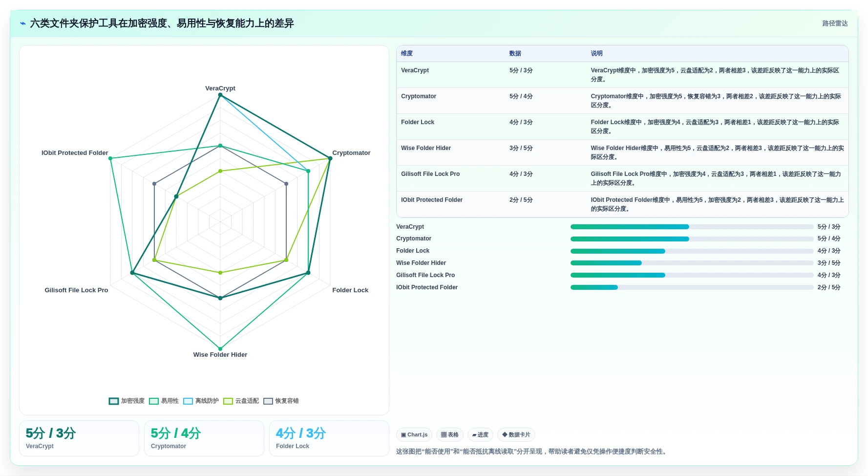868x476 pixels.
Task: Click the IObit Protected Folder progress bar
Action: click(692, 287)
